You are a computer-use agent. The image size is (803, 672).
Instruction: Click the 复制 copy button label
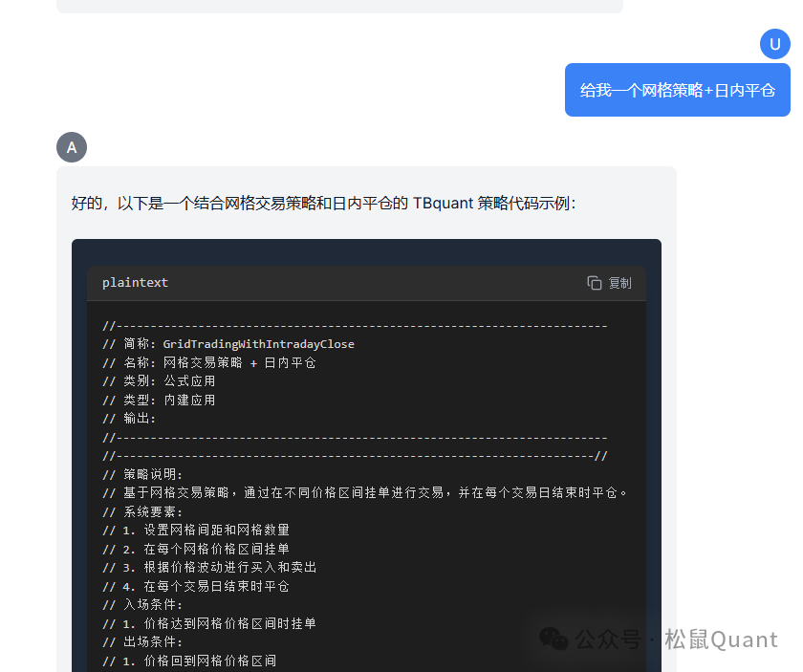619,283
